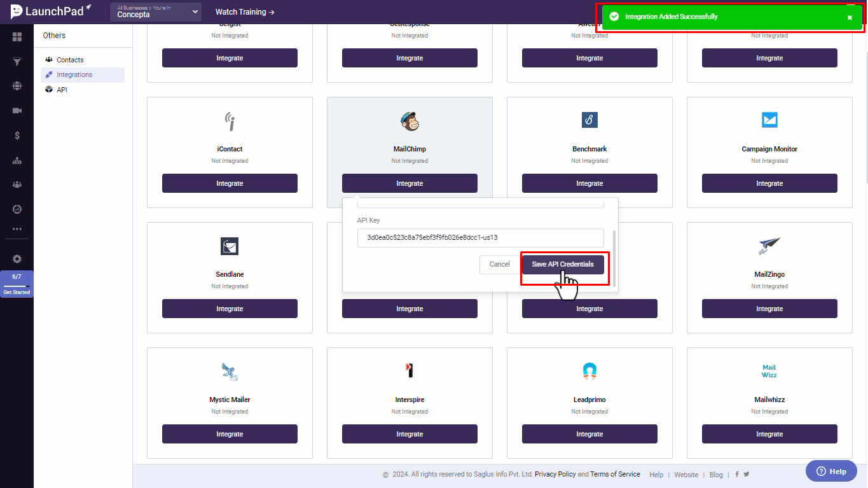868x488 pixels.
Task: Click the Campaign Monitor card name
Action: [769, 149]
